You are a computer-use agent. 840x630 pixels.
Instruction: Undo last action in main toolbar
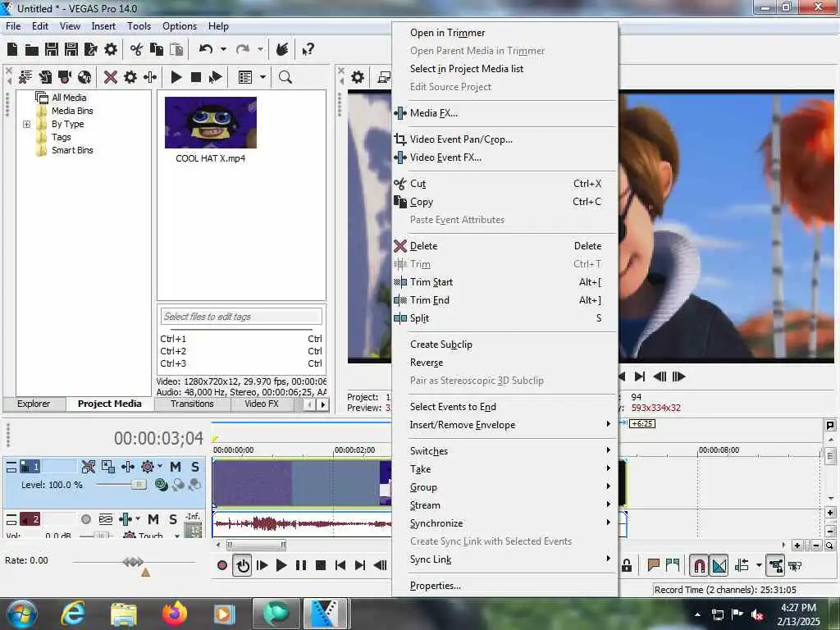[x=206, y=49]
